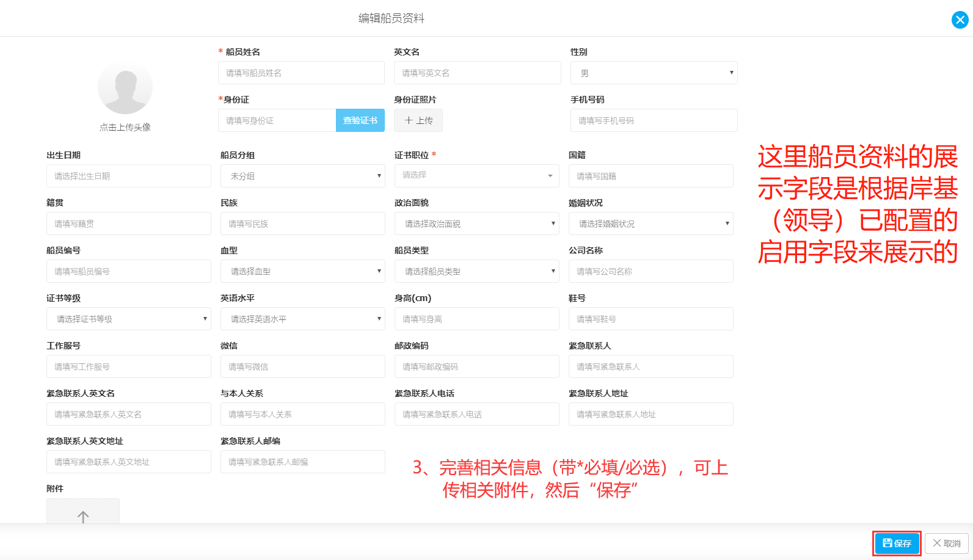Image resolution: width=973 pixels, height=560 pixels.
Task: Click the 鞋号 shoe size field
Action: (651, 319)
